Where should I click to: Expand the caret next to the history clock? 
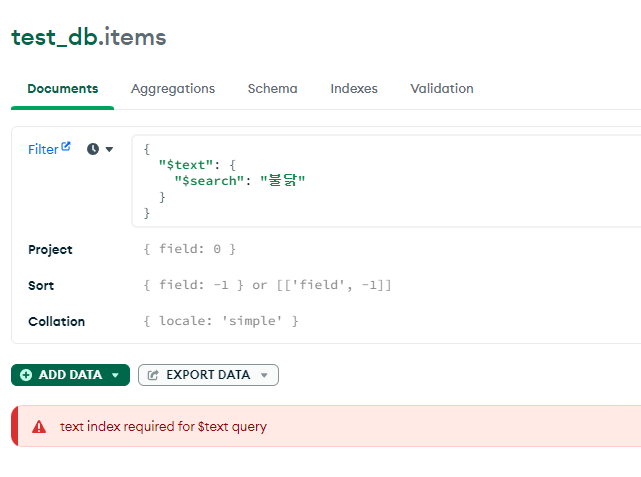pos(109,149)
